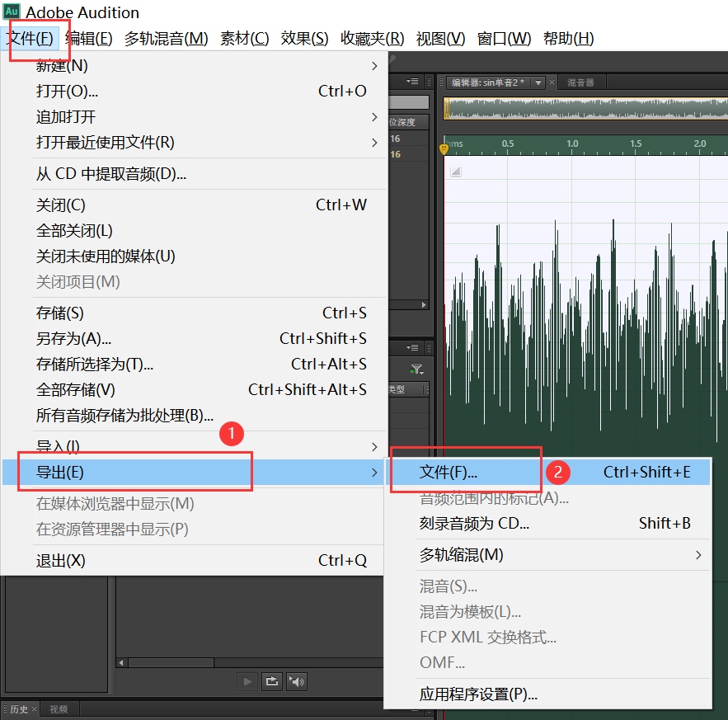Open the 素材(C) menu
728x720 pixels.
tap(245, 39)
